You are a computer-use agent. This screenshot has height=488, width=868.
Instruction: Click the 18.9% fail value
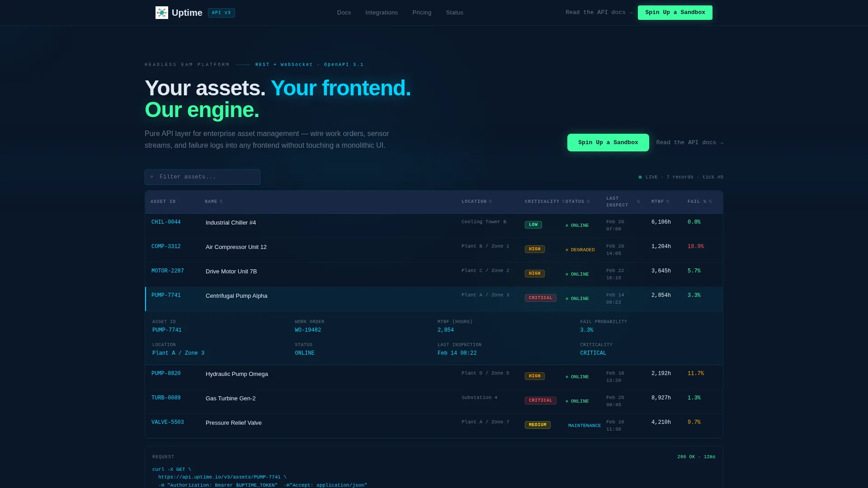tap(696, 247)
